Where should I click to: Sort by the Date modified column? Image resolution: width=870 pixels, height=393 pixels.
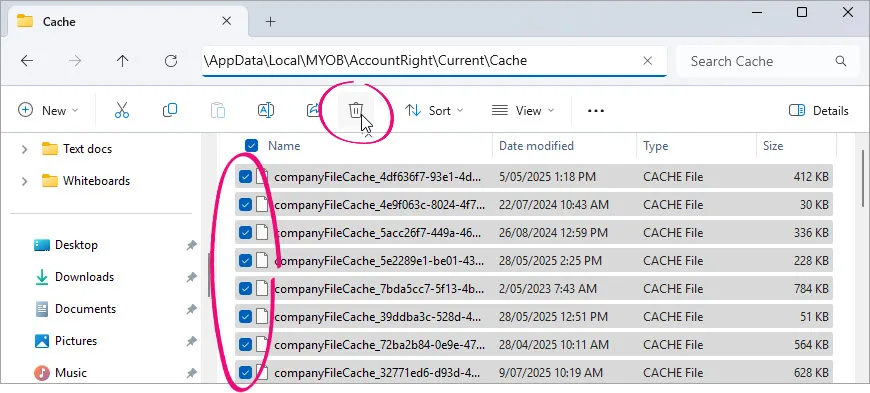coord(536,146)
